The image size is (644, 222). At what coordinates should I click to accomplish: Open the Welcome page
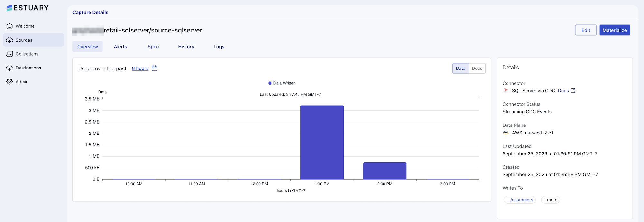tap(33, 26)
